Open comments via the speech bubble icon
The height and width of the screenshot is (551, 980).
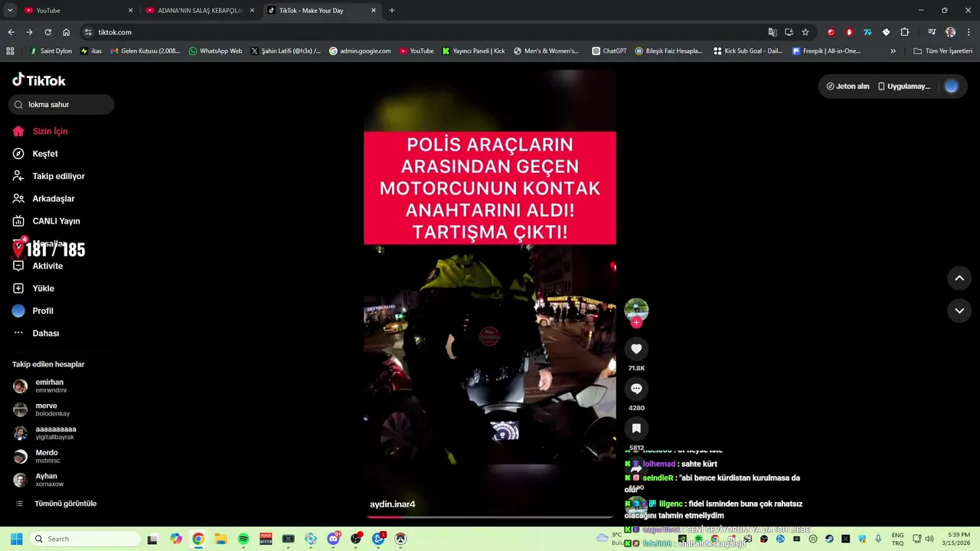pyautogui.click(x=636, y=389)
